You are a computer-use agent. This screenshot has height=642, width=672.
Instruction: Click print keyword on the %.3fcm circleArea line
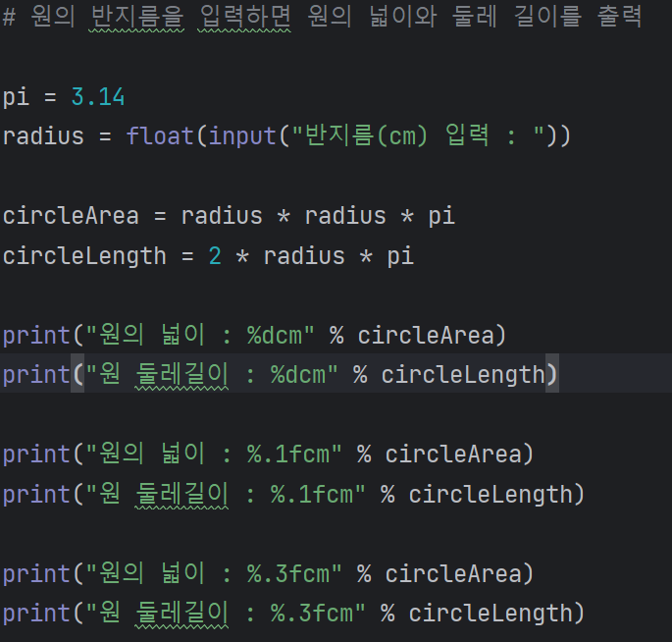[36, 574]
